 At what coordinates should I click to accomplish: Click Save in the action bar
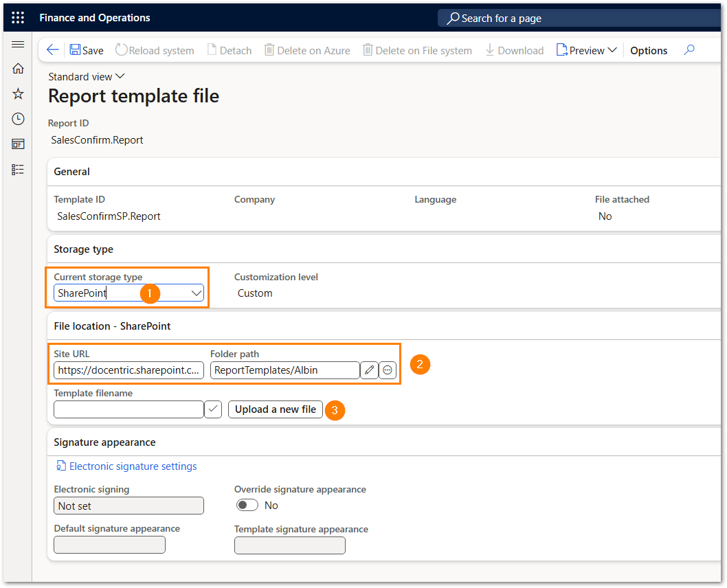[x=87, y=50]
